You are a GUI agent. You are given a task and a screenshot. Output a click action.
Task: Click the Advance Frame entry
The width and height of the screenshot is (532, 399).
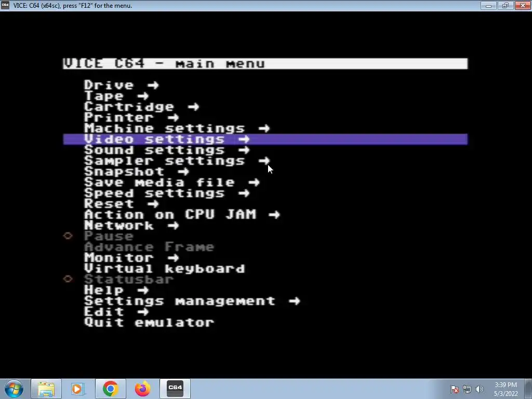[149, 247]
